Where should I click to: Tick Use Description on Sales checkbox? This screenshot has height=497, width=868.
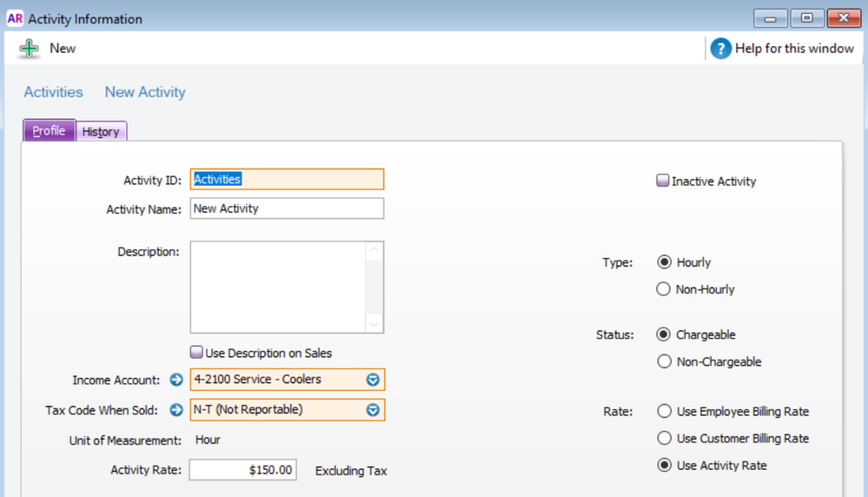point(197,353)
